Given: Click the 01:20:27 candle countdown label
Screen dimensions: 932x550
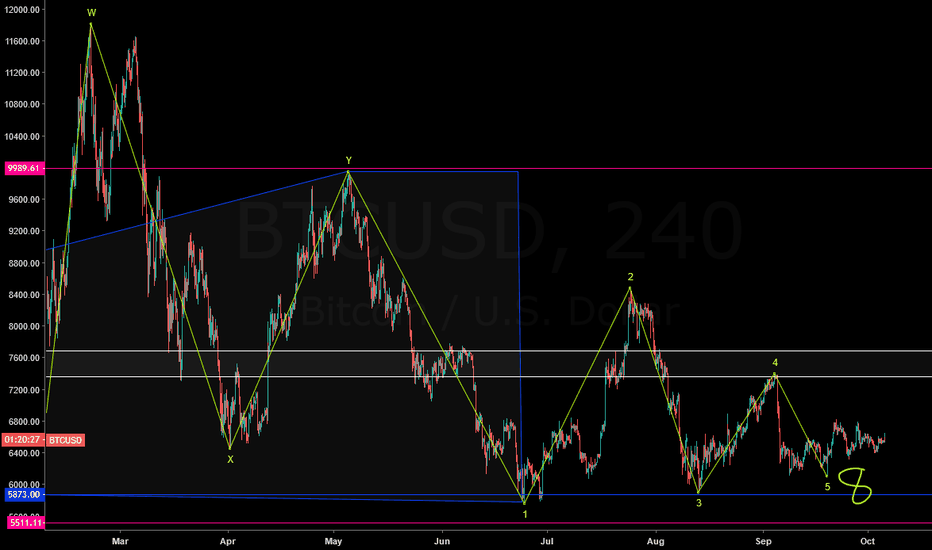Looking at the screenshot, I should [x=23, y=440].
